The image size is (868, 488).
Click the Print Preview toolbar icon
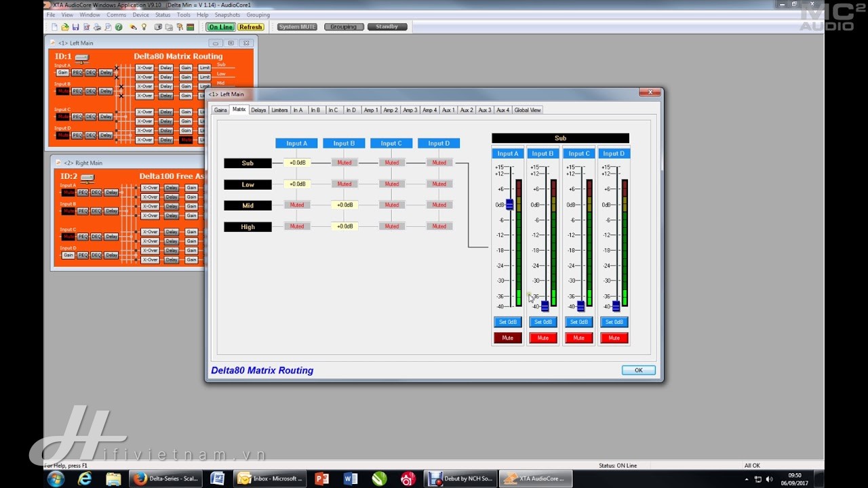108,27
